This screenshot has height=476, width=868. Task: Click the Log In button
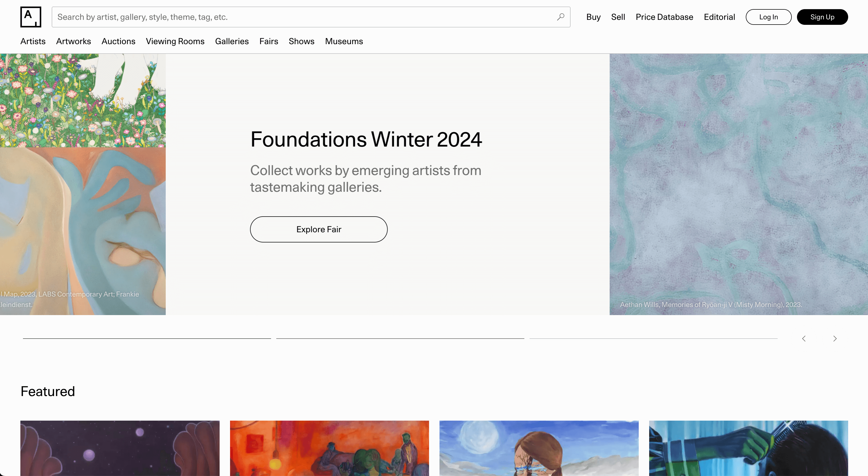pyautogui.click(x=768, y=17)
